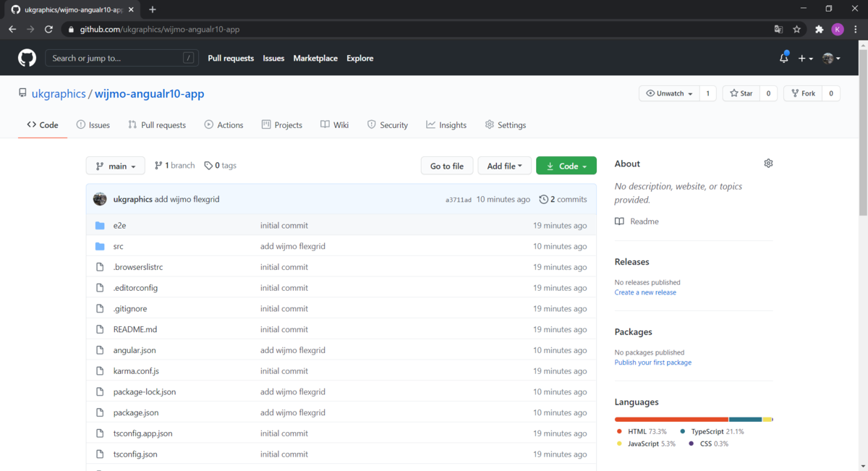Click the ukgraphics commit author avatar
Screen dimensions: 868x471
pyautogui.click(x=100, y=199)
